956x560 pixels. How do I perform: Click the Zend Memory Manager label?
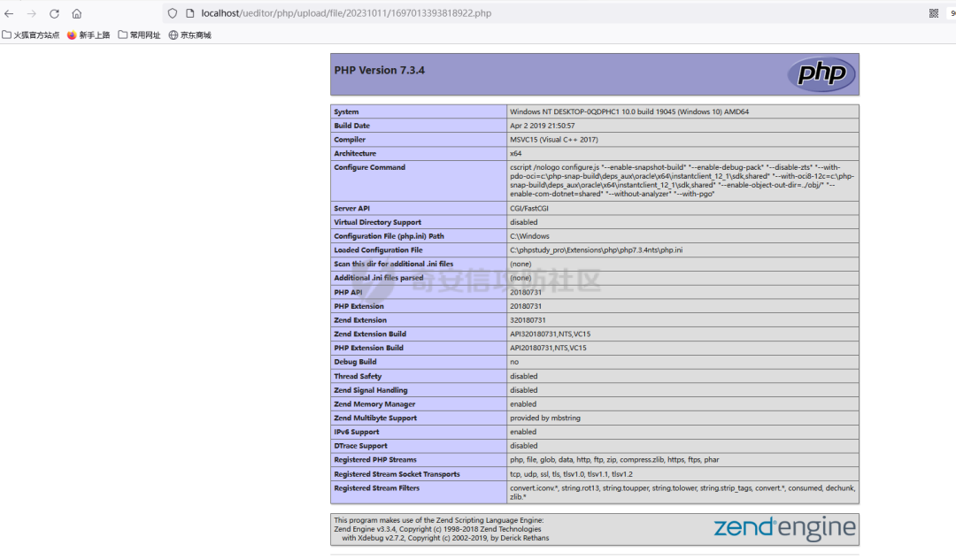click(x=375, y=404)
